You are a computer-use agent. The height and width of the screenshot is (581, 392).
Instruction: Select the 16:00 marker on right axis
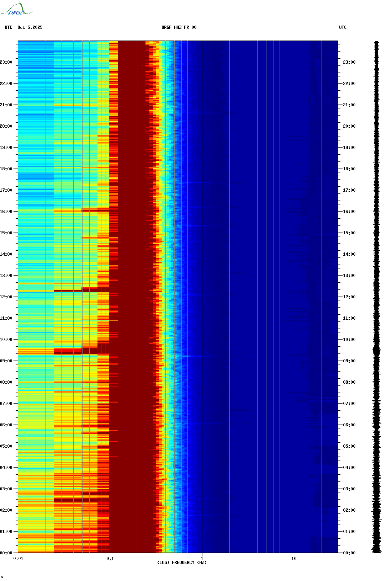(x=349, y=212)
